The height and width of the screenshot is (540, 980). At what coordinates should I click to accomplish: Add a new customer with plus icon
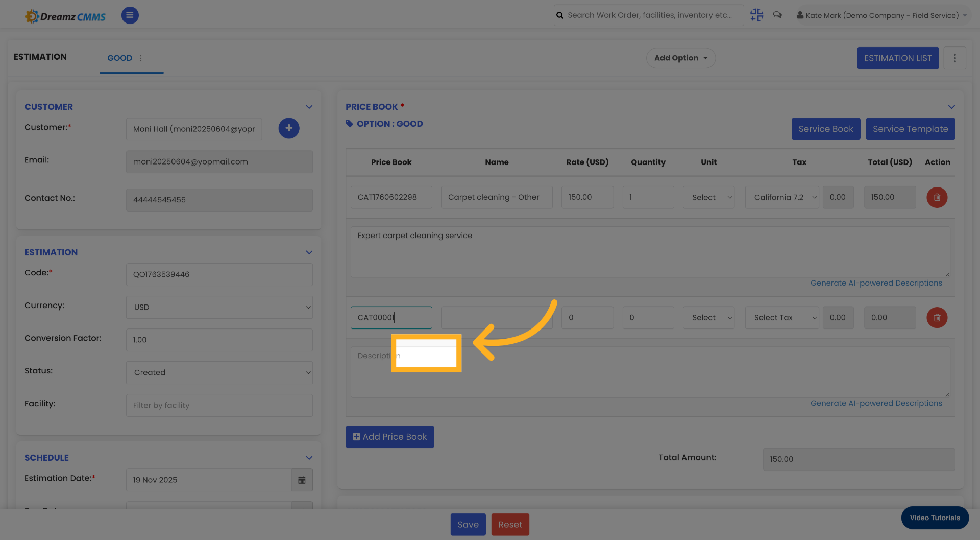289,128
